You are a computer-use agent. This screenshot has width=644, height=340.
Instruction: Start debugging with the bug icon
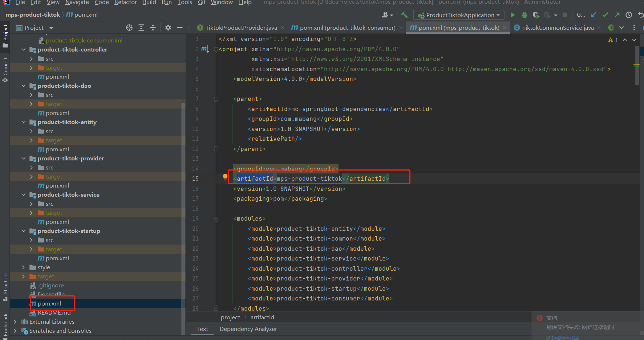coord(524,15)
